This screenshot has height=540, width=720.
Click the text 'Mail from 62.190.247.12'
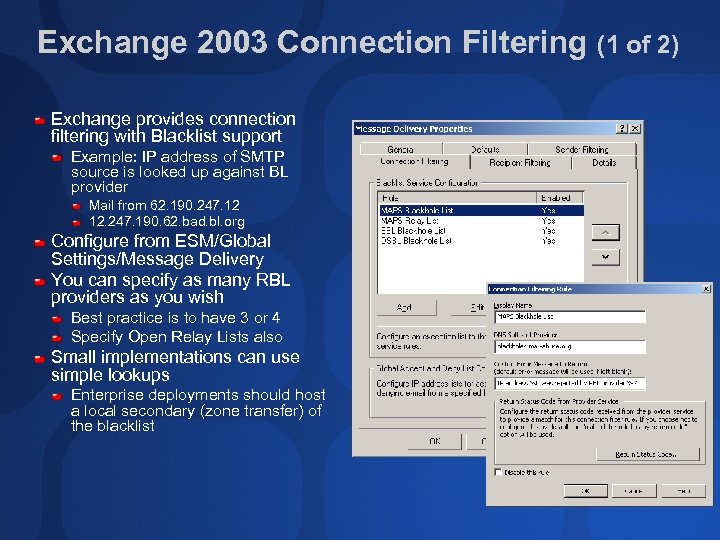coord(164,205)
